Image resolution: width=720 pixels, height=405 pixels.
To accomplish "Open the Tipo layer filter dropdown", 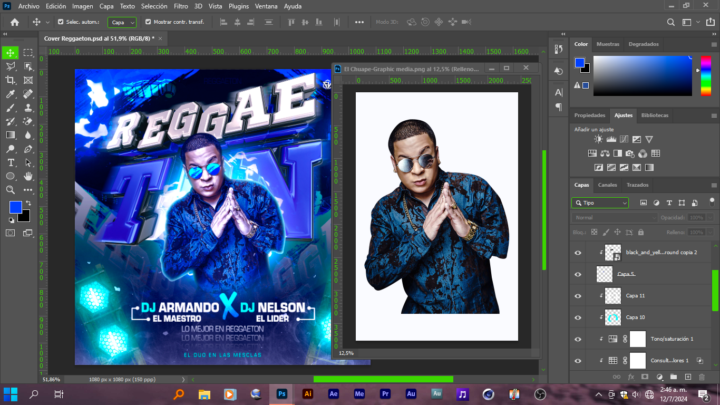I will 600,202.
